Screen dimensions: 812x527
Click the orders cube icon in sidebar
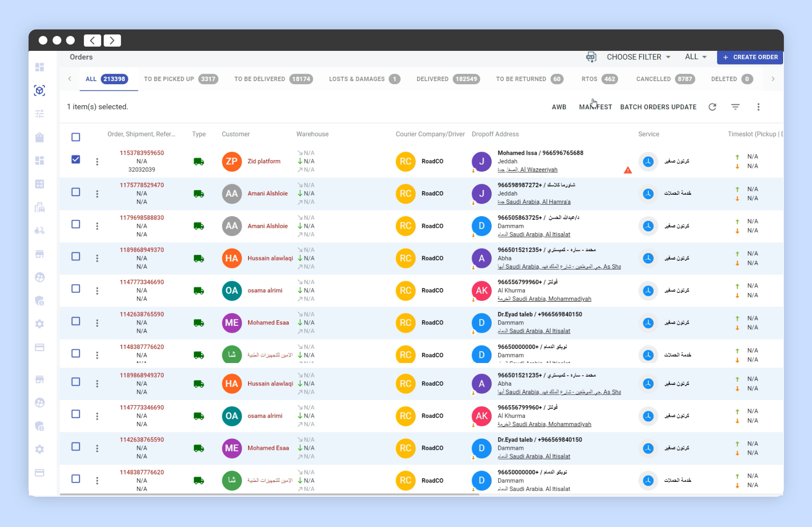pos(39,90)
